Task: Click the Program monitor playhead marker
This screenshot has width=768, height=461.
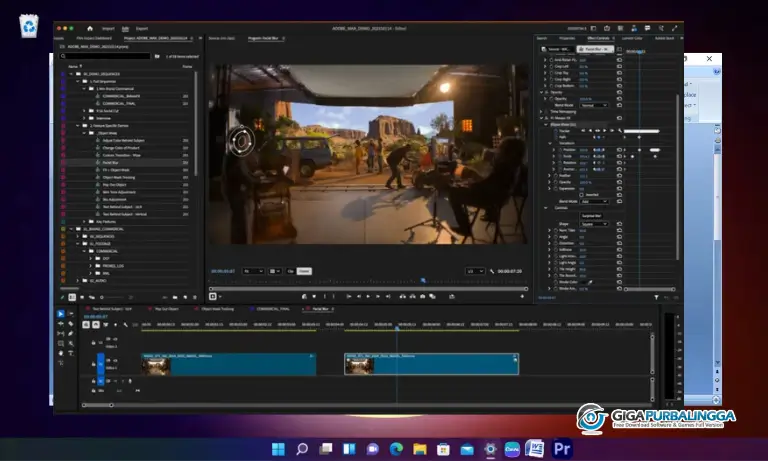Action: point(423,281)
